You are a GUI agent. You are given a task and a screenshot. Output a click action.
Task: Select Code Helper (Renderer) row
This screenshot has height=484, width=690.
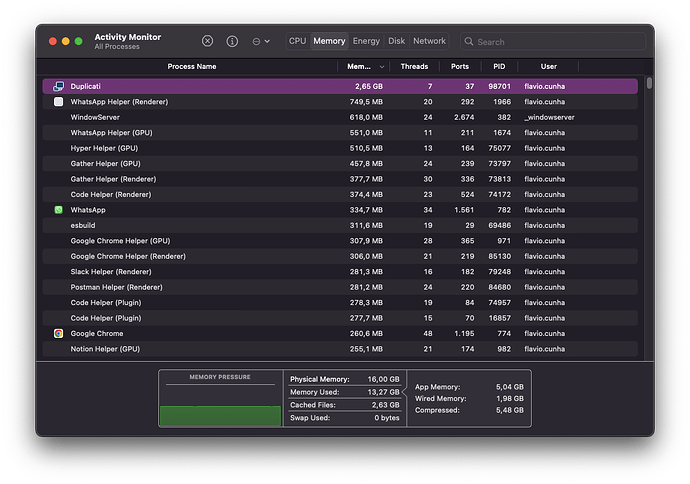point(340,194)
